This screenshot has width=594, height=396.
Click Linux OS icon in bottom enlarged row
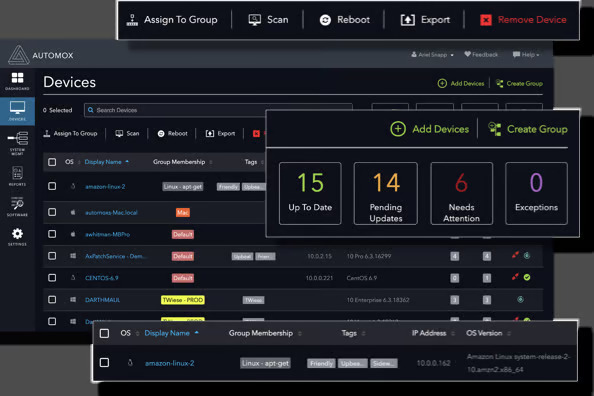point(130,363)
